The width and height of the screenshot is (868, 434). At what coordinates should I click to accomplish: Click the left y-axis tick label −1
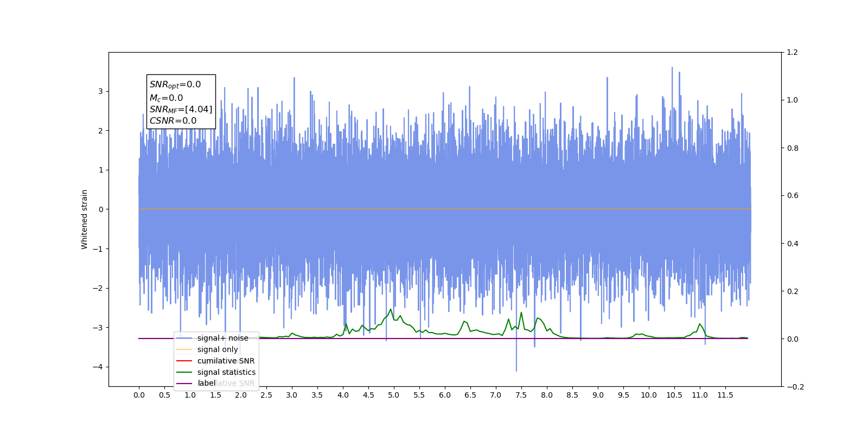pyautogui.click(x=98, y=249)
